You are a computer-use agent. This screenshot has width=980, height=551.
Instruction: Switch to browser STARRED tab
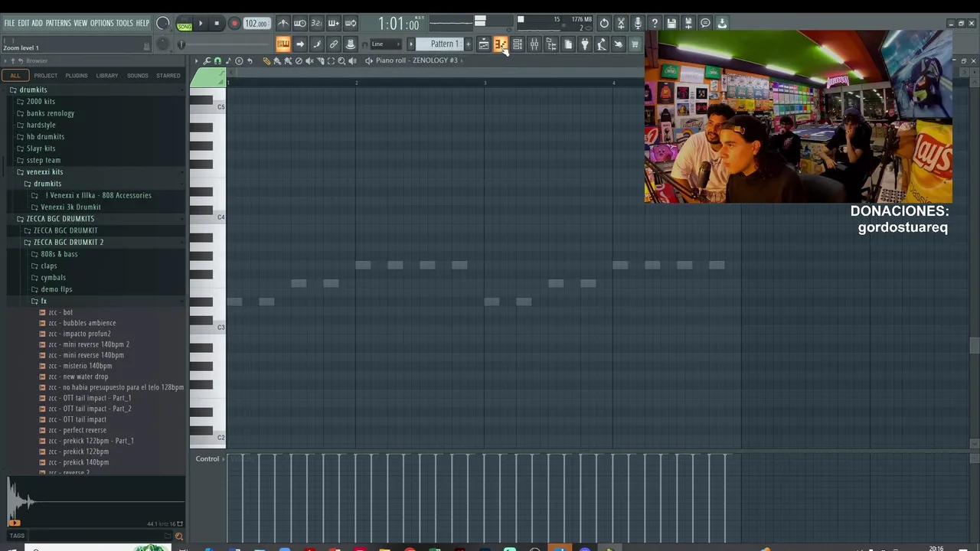[168, 76]
